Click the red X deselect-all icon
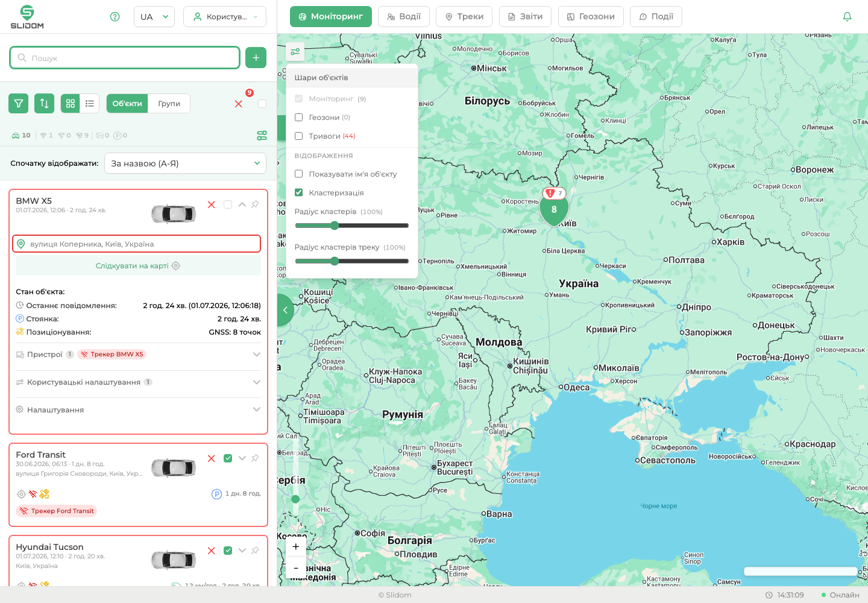The width and height of the screenshot is (868, 603). pyautogui.click(x=239, y=104)
